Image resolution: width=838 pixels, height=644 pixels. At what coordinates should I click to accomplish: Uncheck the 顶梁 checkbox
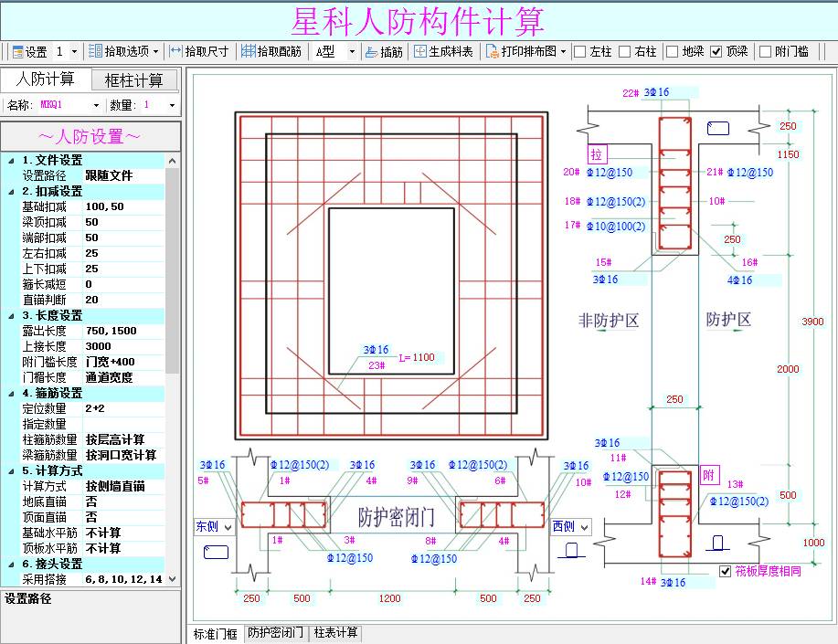tap(716, 52)
